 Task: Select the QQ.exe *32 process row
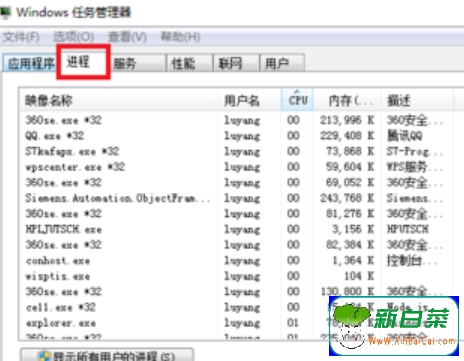235,136
